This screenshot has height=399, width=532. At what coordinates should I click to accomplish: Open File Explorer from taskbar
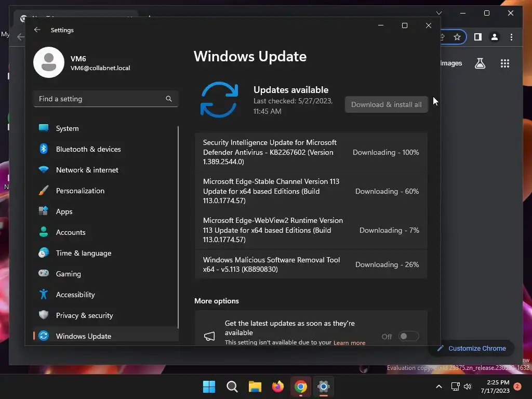coord(255,387)
